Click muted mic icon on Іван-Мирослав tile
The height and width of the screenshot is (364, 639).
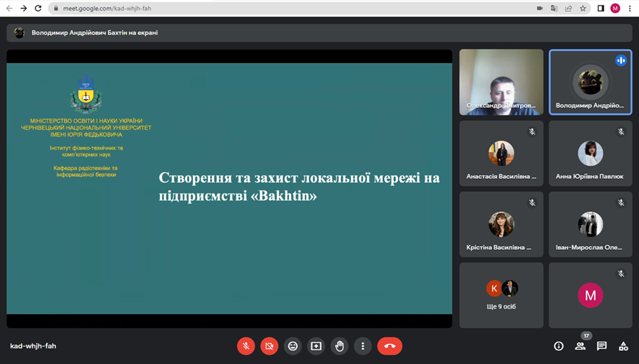coord(621,203)
